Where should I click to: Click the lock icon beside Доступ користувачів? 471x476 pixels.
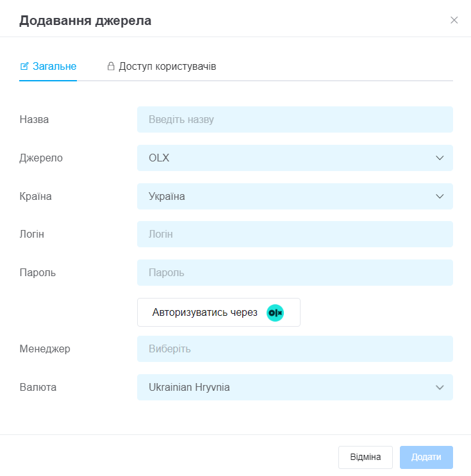111,66
